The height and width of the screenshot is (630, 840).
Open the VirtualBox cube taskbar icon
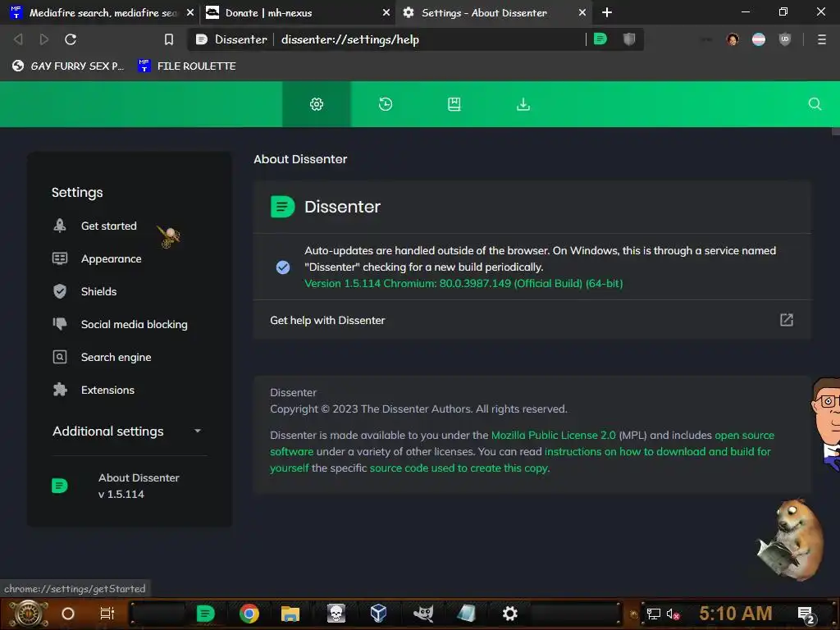click(378, 614)
